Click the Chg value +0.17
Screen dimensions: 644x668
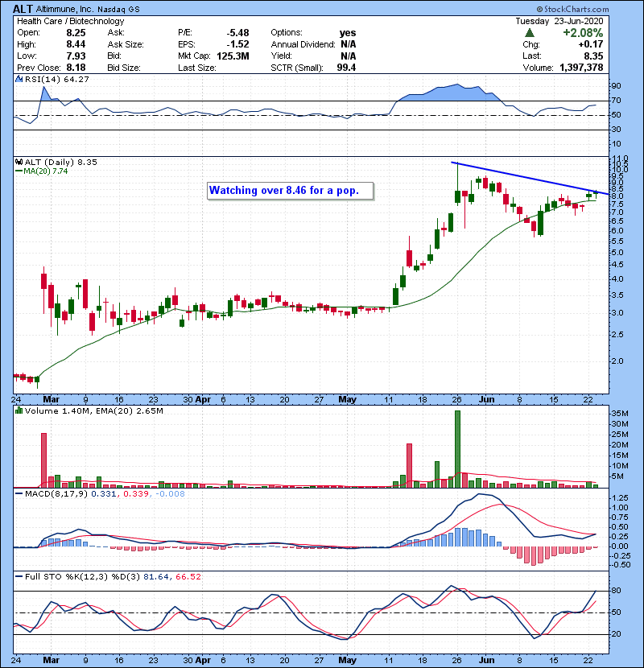[x=591, y=44]
